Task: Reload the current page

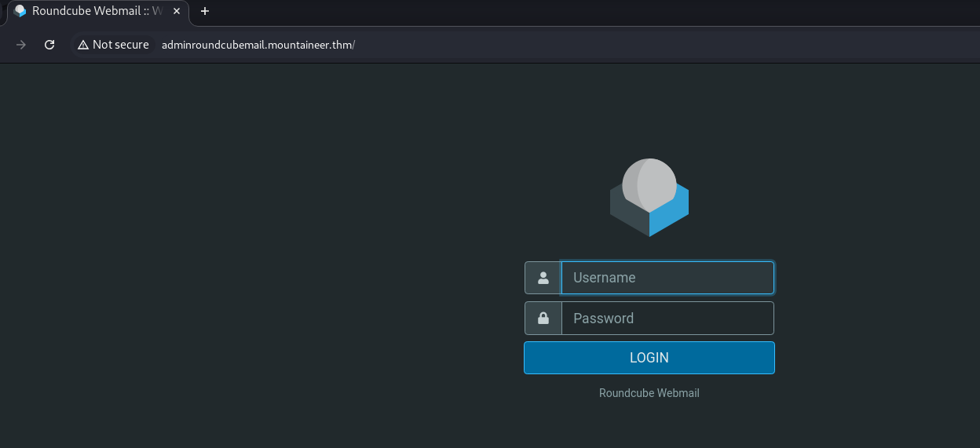Action: [49, 45]
